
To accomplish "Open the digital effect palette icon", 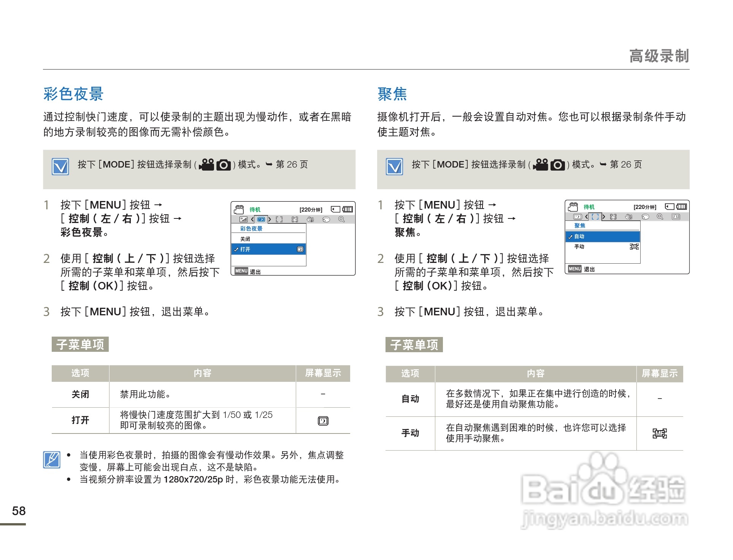I will coord(326,219).
